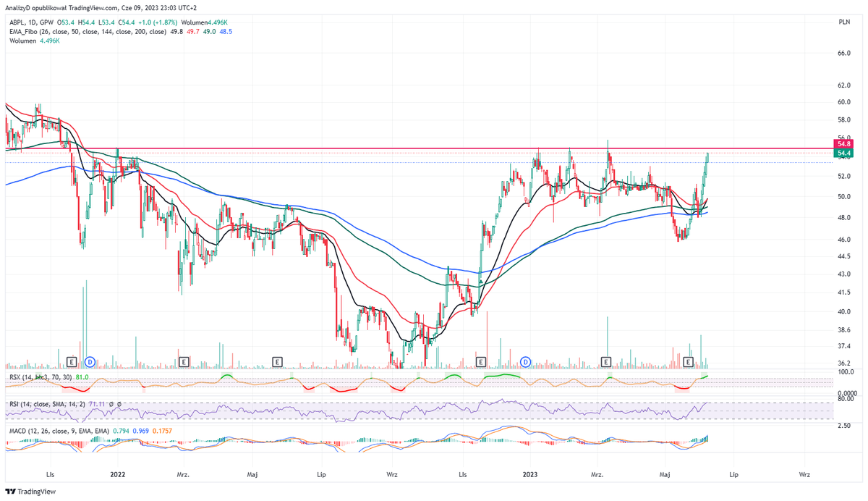Click the ABPL, 1D, GPW symbol legend
The image size is (868, 501).
pyautogui.click(x=32, y=22)
